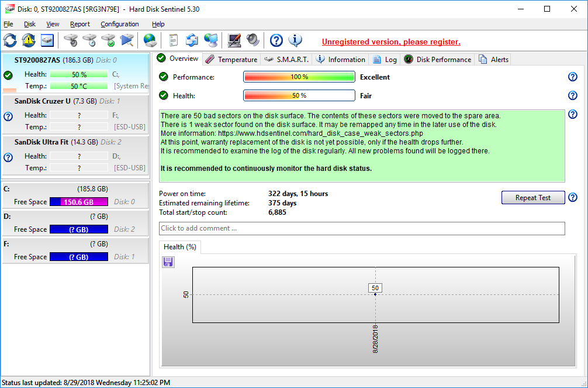This screenshot has width=588, height=388.
Task: Click into the 'Click to add comment' field
Action: 362,228
